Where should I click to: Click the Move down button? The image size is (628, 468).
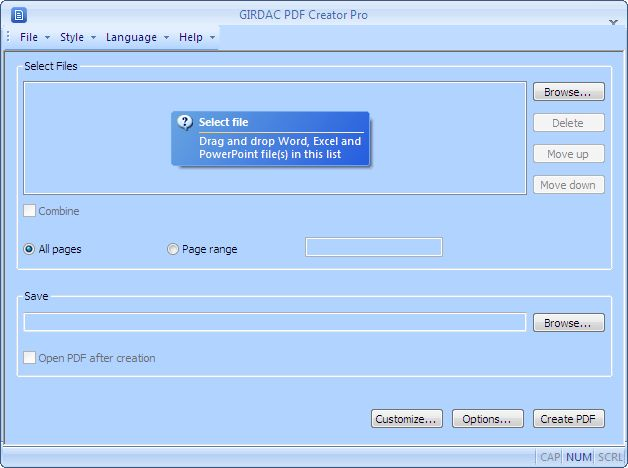click(x=568, y=185)
